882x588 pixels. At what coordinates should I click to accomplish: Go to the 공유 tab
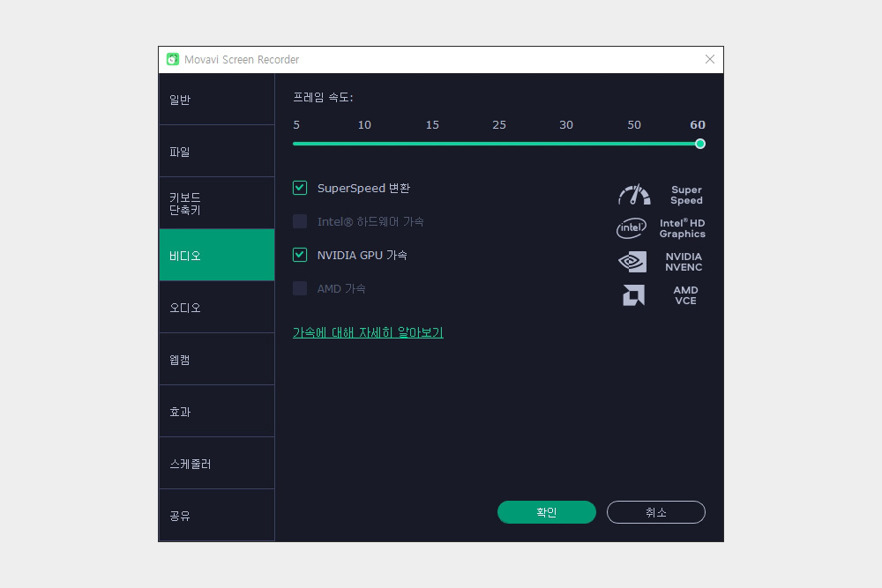point(217,516)
